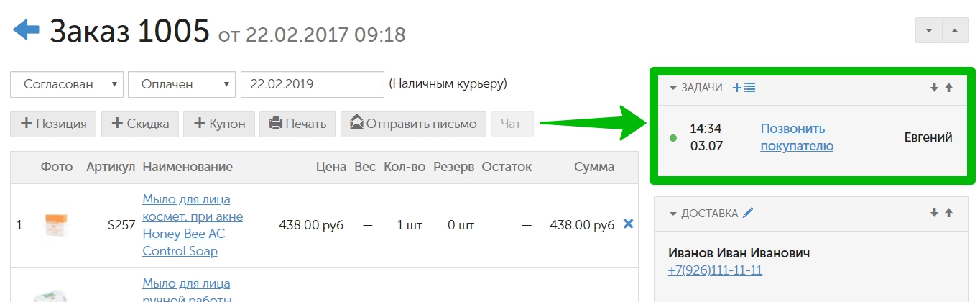
Task: Edit delivery with the pencil icon
Action: tap(749, 213)
